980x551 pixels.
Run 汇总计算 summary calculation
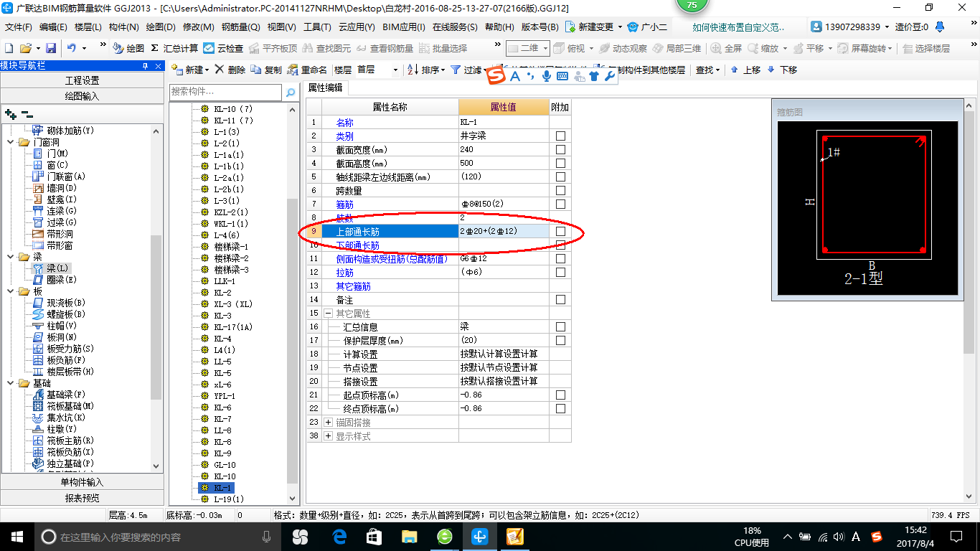[174, 48]
